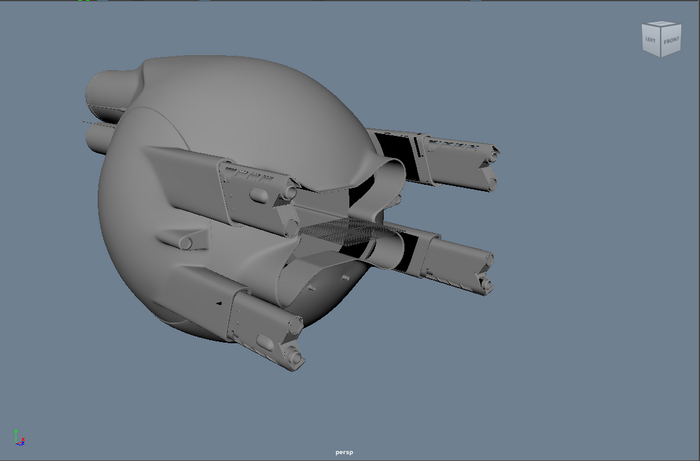Click the small cylindrical knob on the sphere

[184, 242]
